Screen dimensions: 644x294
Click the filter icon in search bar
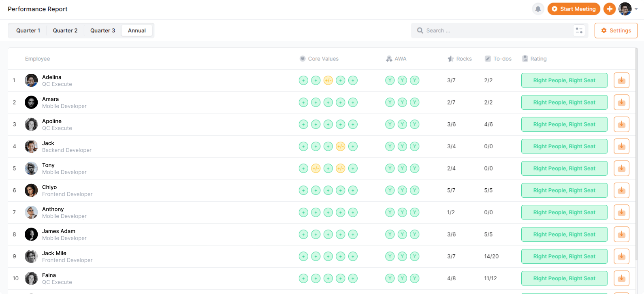click(579, 30)
